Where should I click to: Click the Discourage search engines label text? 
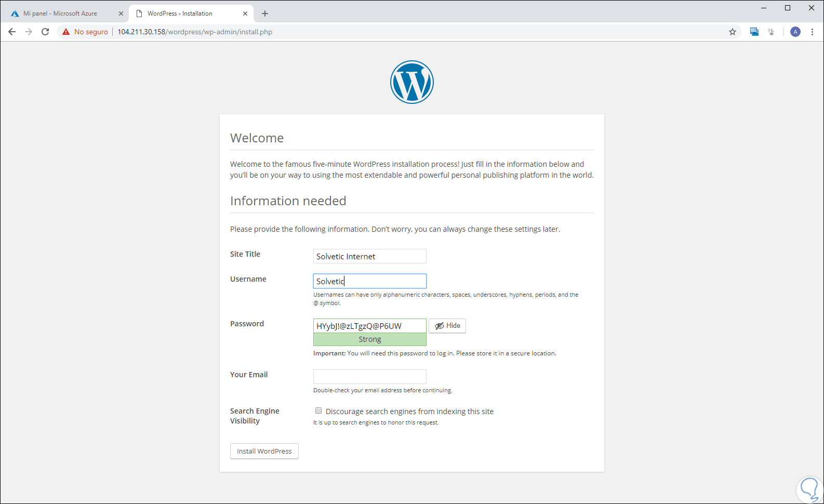point(410,412)
